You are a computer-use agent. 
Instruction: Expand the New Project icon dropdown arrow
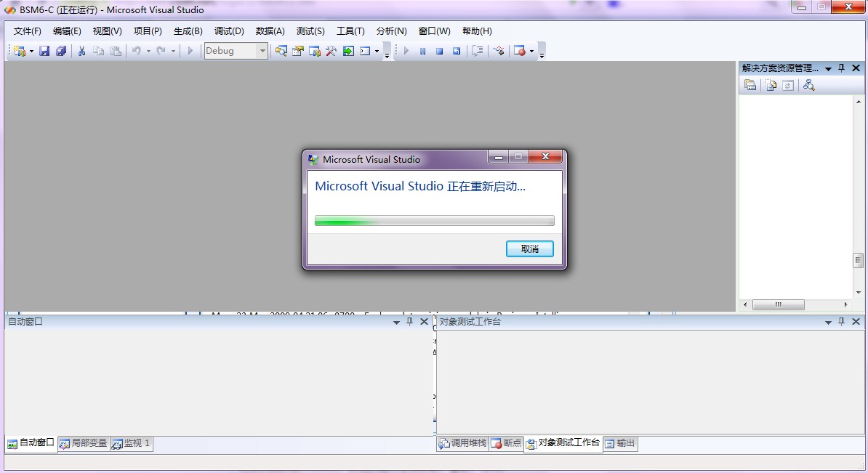[31, 52]
